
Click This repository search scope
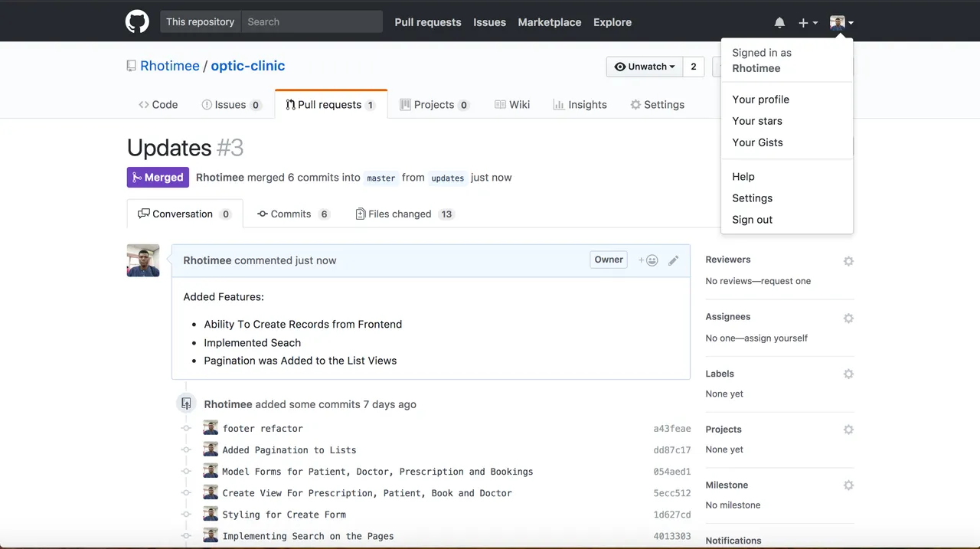click(x=201, y=21)
